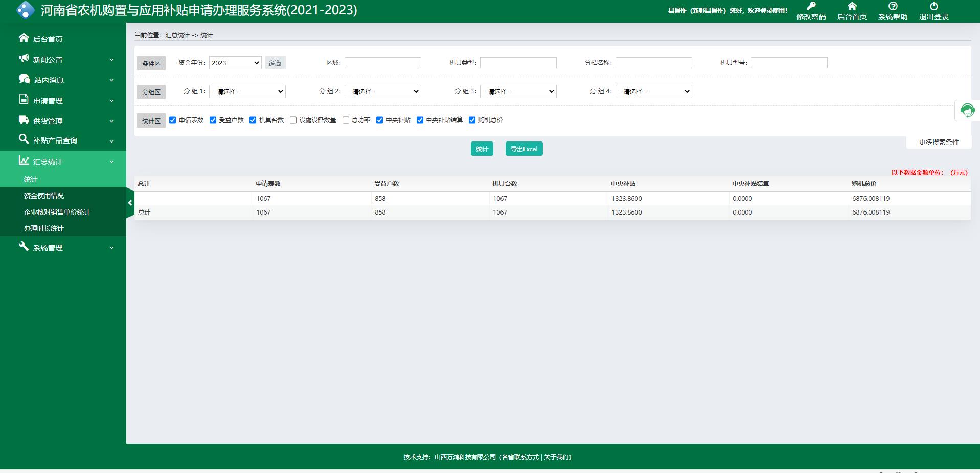Click the house icon for 后台首页 in header
980x473 pixels.
[852, 6]
